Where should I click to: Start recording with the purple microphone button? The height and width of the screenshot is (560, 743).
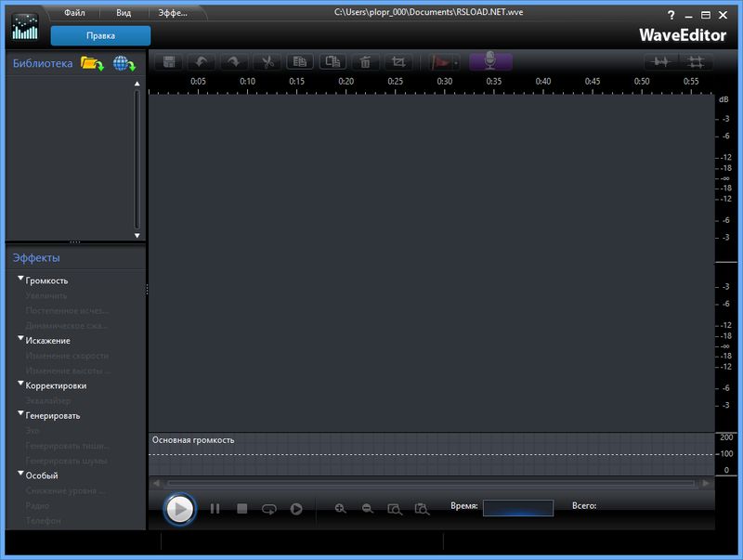490,61
